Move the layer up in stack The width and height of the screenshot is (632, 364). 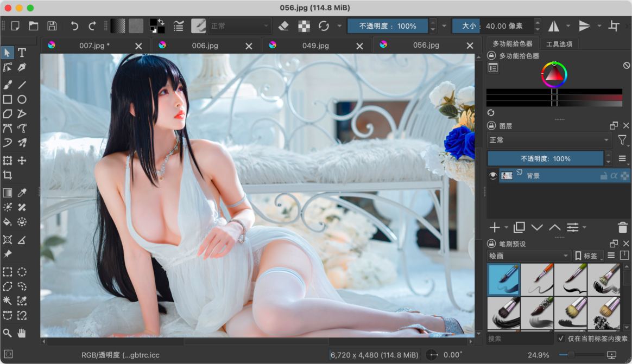point(554,227)
